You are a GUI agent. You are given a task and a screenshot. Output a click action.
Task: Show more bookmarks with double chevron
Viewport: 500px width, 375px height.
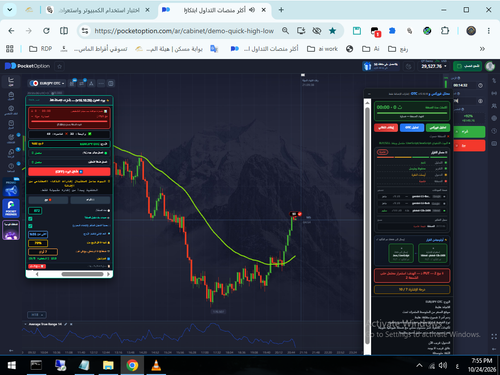482,49
